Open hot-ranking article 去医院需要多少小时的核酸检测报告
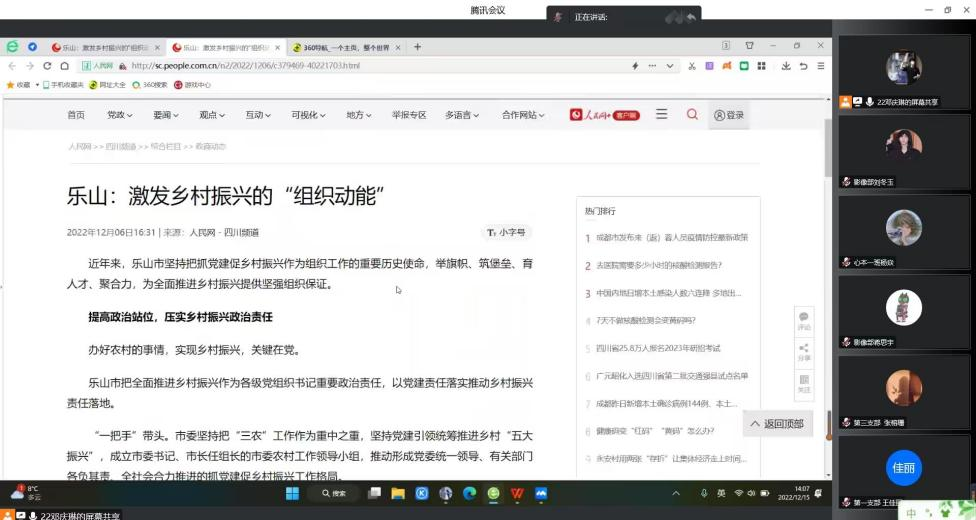Viewport: 976px width, 520px height. tap(658, 266)
